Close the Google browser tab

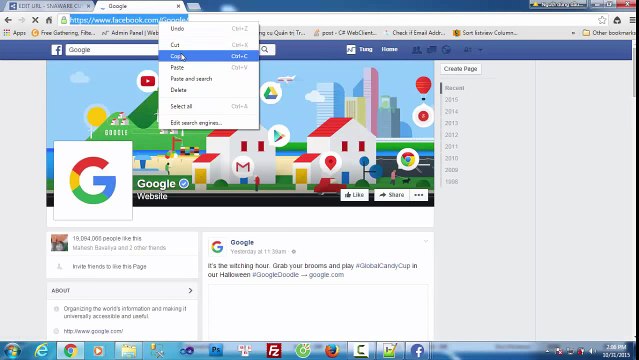tap(178, 6)
